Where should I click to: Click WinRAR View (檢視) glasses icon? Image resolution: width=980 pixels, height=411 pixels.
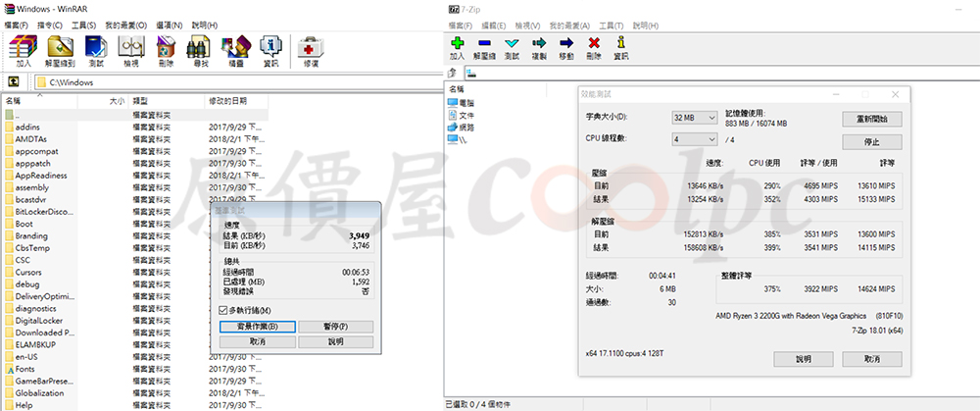pos(131,51)
